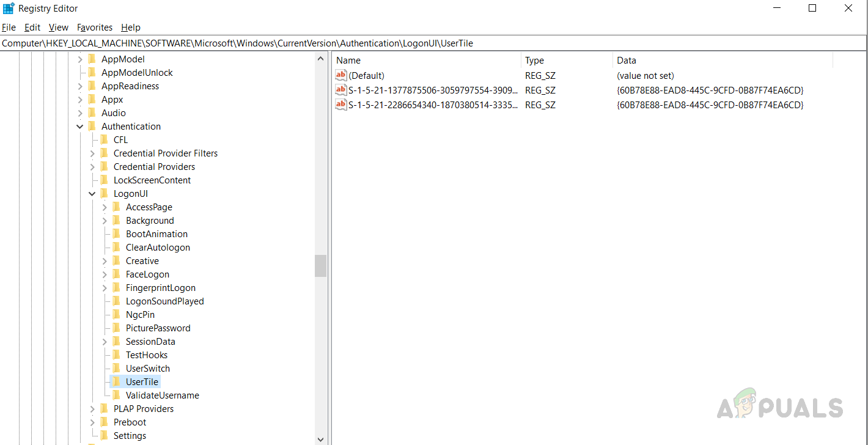Click the GUID data for S-1-5-21-1377875506 row
The width and height of the screenshot is (868, 445).
(710, 90)
